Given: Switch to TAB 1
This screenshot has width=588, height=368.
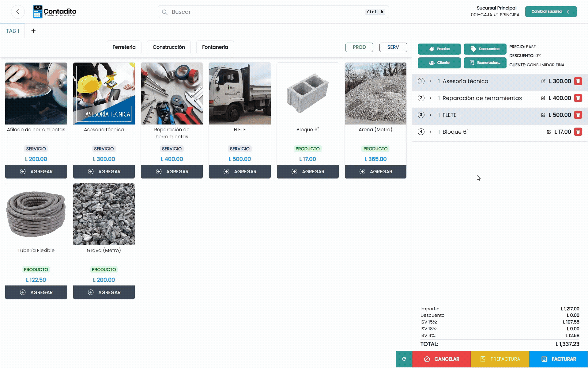Looking at the screenshot, I should coord(13,31).
